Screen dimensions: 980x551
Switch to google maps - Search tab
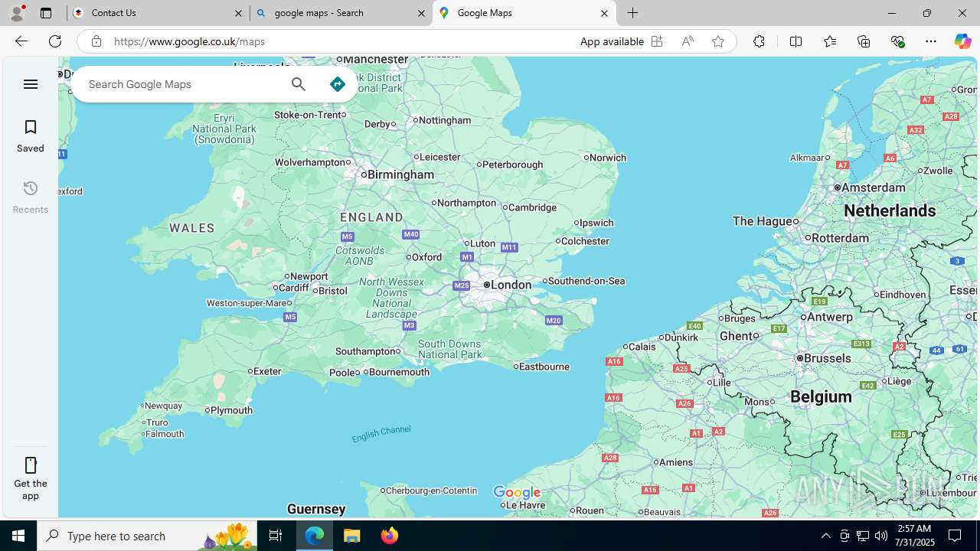341,13
